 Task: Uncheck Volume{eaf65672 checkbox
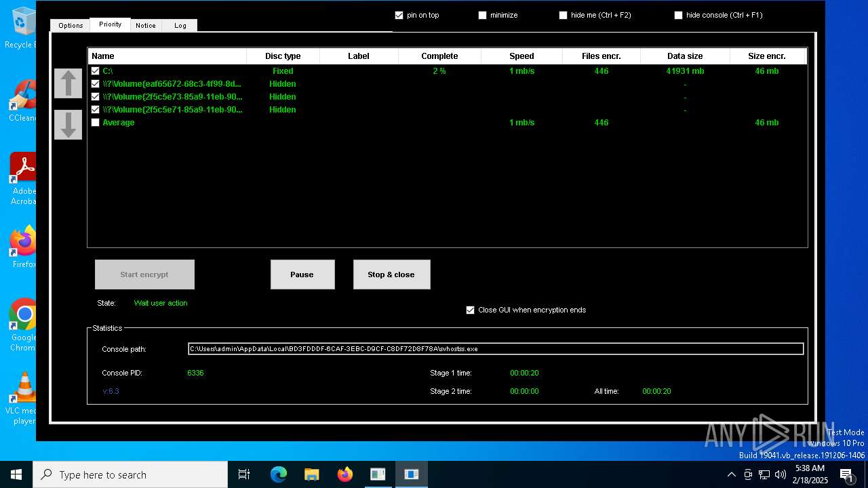tap(96, 83)
